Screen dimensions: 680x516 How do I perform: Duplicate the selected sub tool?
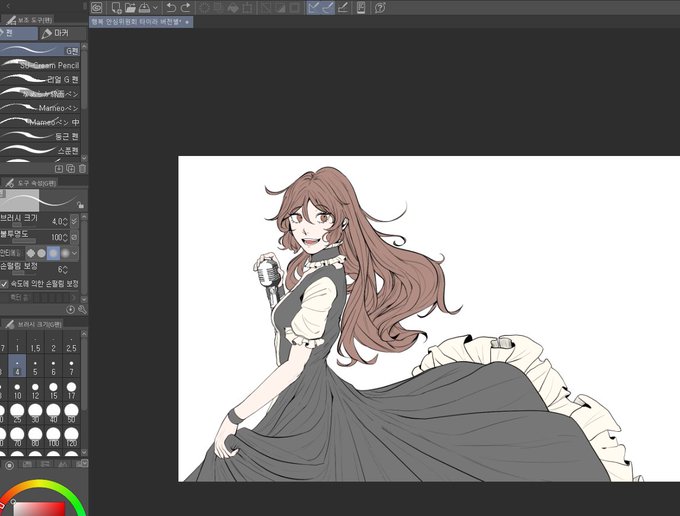click(71, 169)
